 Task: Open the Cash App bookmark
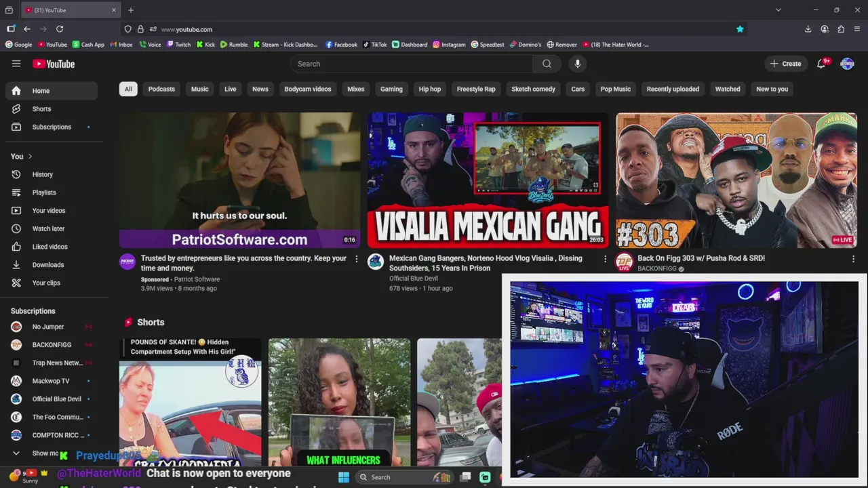[x=88, y=45]
